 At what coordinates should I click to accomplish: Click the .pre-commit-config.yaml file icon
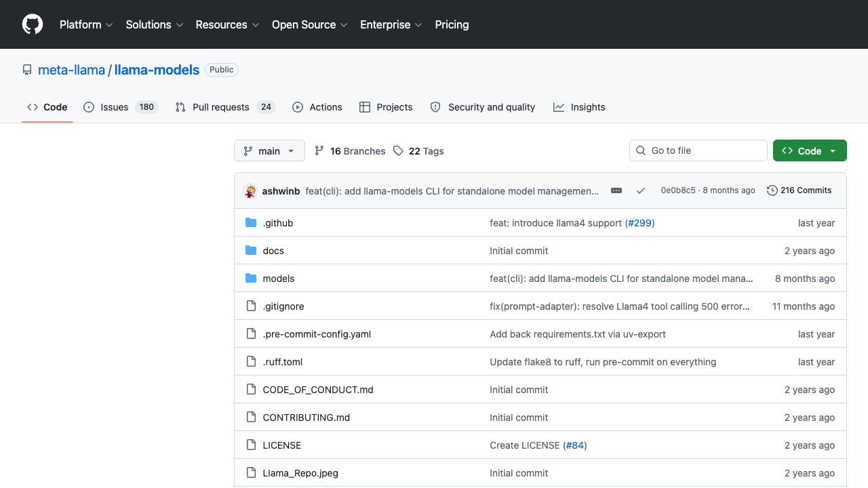251,334
